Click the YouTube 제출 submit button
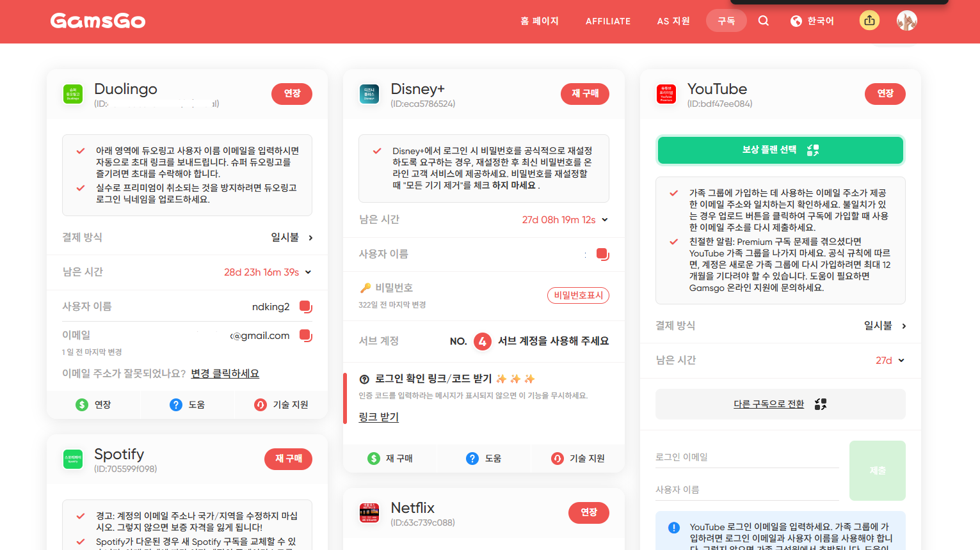980x550 pixels. point(878,471)
